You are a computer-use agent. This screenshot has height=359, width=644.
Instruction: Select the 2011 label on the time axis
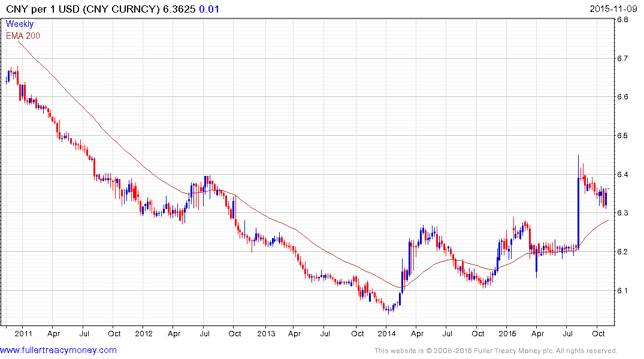[x=23, y=333]
